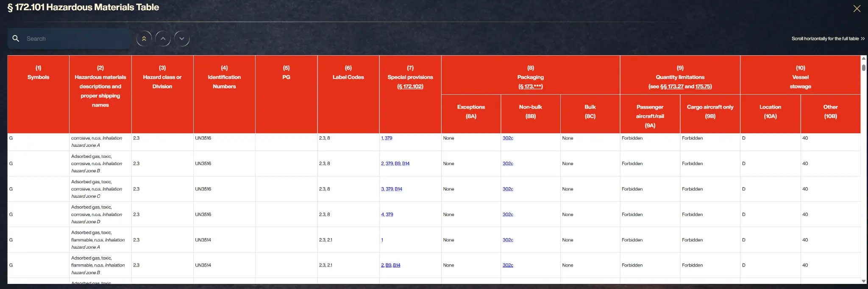Open 302c link for UN3516 hazard zone D
The height and width of the screenshot is (289, 868).
coord(508,215)
